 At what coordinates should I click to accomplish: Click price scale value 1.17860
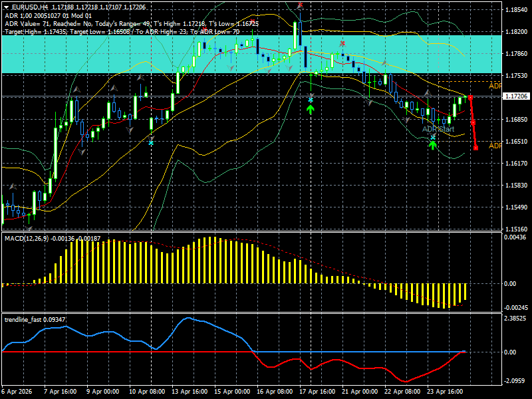pos(517,54)
